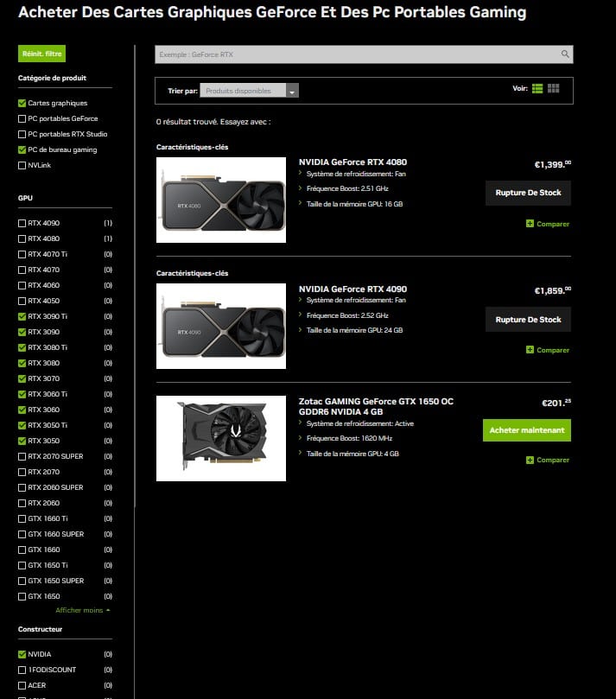Image resolution: width=616 pixels, height=699 pixels.
Task: Open NVIDIA GeForce RTX 4090 product title
Action: click(x=352, y=289)
